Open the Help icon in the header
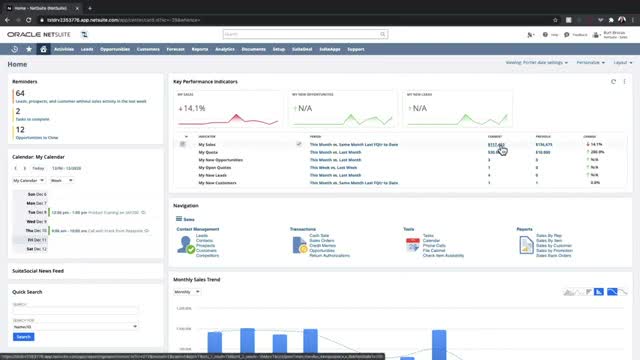Image resolution: width=640 pixels, height=360 pixels. (x=545, y=35)
